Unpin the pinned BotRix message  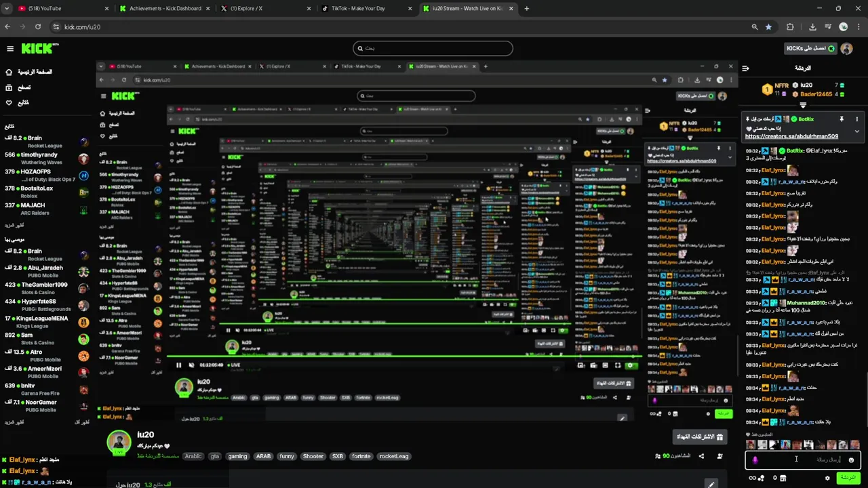pos(842,119)
